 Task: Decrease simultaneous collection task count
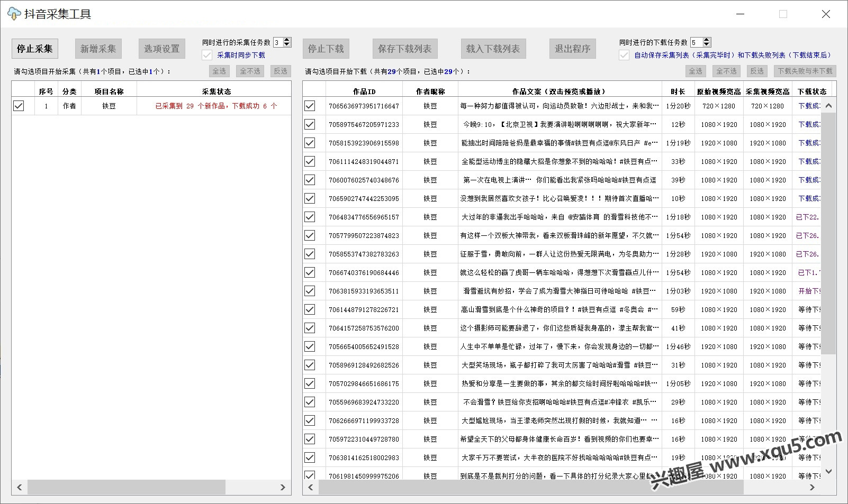[287, 44]
